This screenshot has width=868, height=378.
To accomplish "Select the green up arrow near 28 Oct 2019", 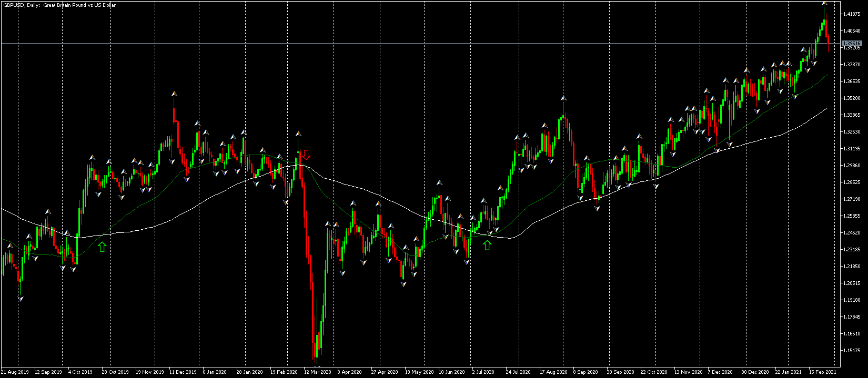I will click(x=102, y=246).
